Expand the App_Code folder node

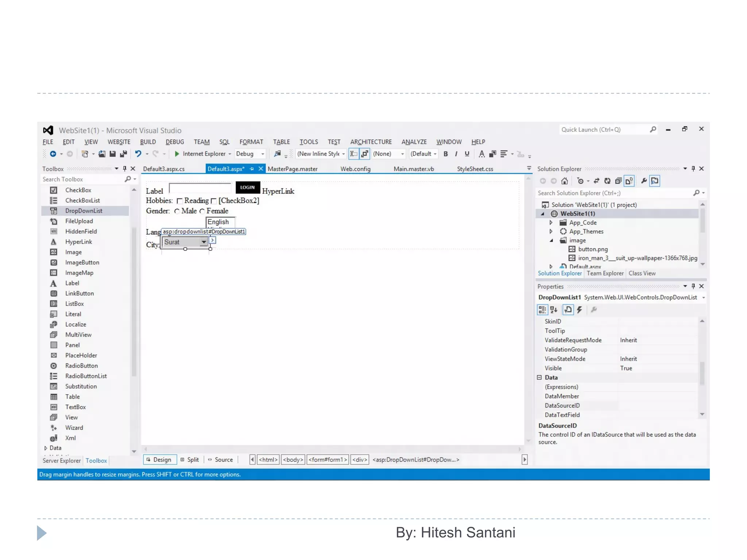tap(551, 222)
